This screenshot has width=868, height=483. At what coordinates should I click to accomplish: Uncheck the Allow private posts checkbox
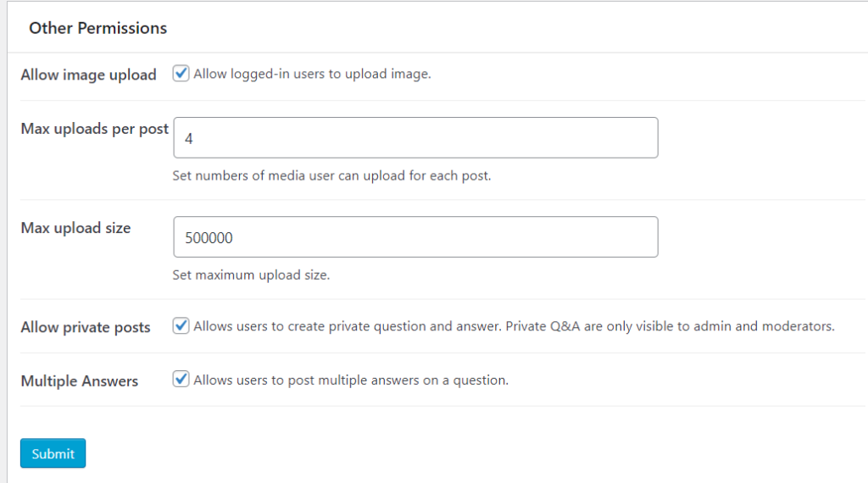coord(181,325)
